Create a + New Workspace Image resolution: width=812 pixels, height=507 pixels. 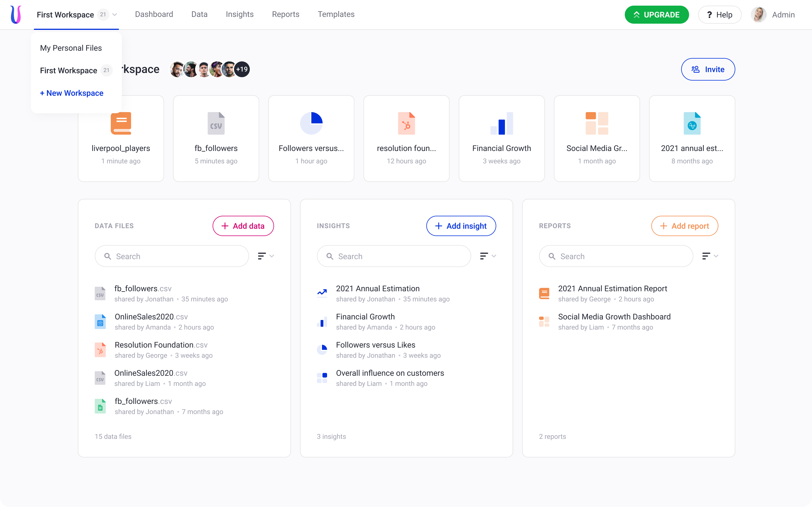click(x=71, y=93)
